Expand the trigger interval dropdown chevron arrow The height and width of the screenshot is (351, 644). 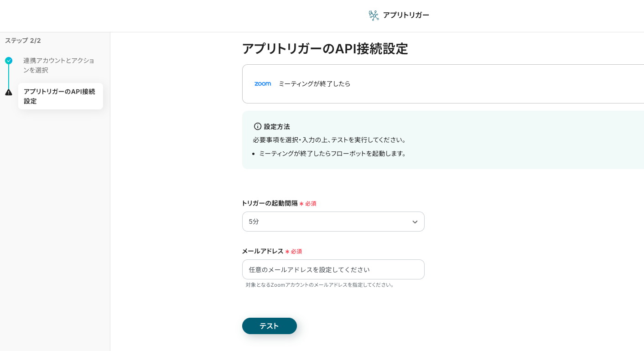click(415, 222)
